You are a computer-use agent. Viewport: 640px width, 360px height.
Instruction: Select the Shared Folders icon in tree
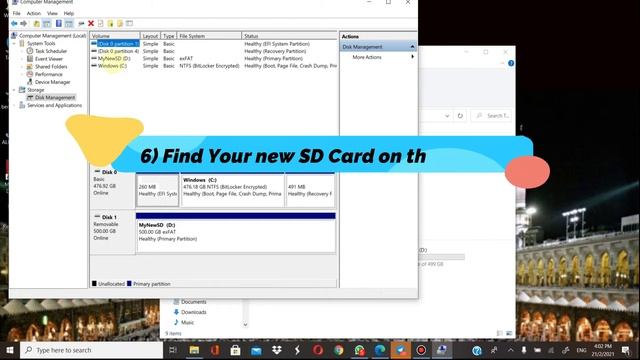[30, 67]
